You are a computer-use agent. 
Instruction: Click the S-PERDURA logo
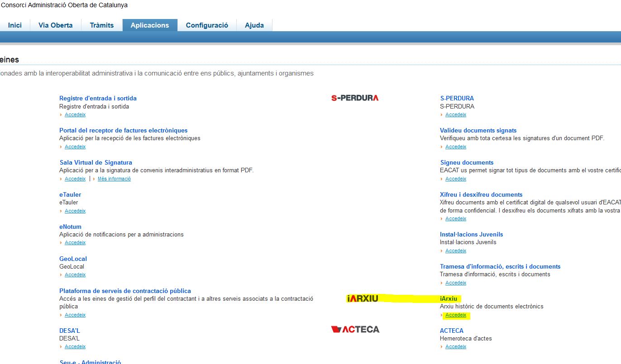pos(354,98)
